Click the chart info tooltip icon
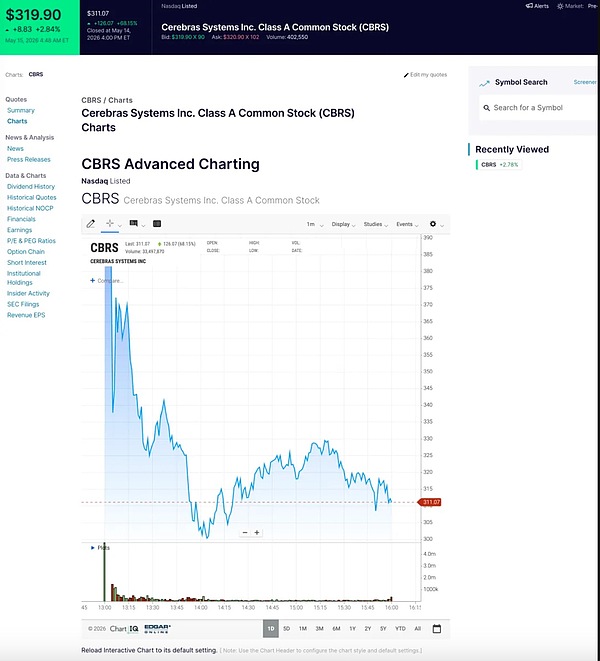600x661 pixels. click(134, 223)
